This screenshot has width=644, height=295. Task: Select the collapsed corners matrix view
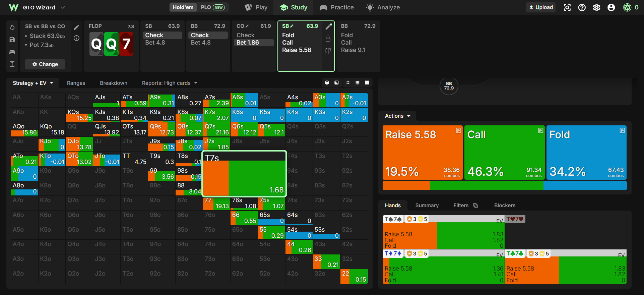tap(348, 82)
